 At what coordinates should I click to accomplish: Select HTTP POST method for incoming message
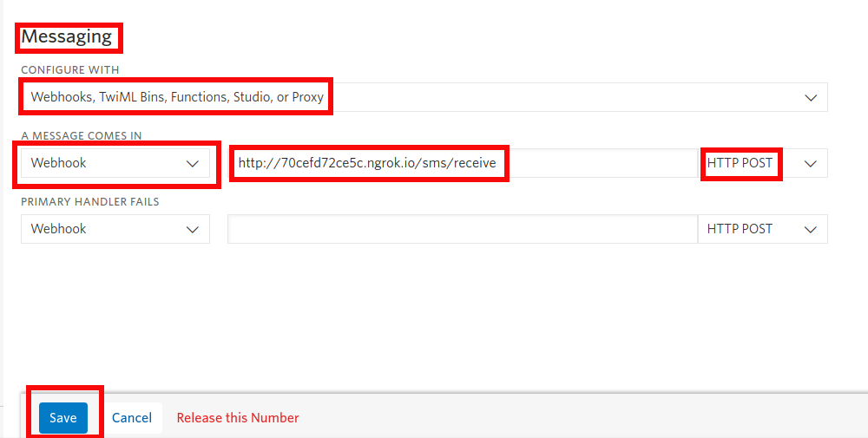pyautogui.click(x=740, y=163)
